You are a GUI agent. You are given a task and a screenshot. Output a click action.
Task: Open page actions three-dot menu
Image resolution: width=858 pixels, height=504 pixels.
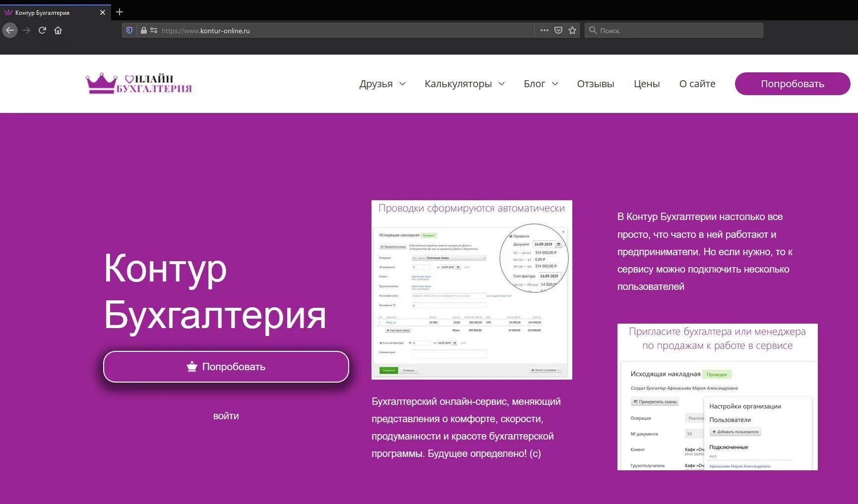[x=545, y=30]
